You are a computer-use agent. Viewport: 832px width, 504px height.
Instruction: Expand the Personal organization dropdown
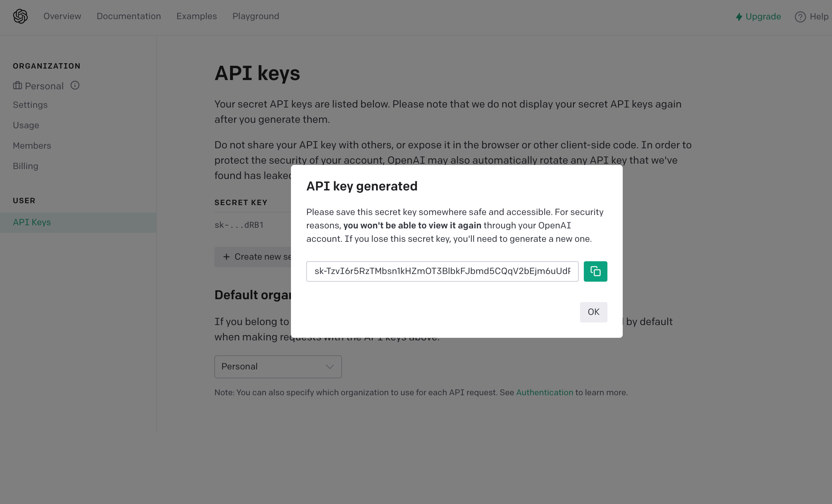pos(278,367)
